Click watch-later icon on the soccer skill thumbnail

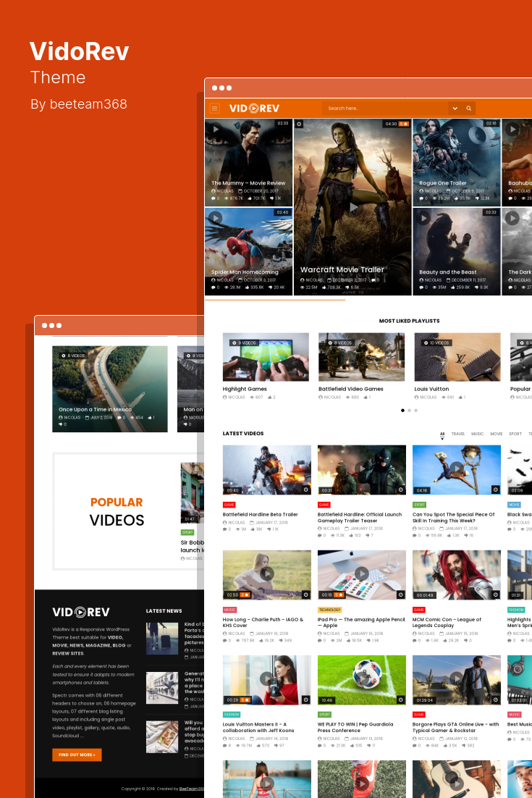[x=495, y=490]
